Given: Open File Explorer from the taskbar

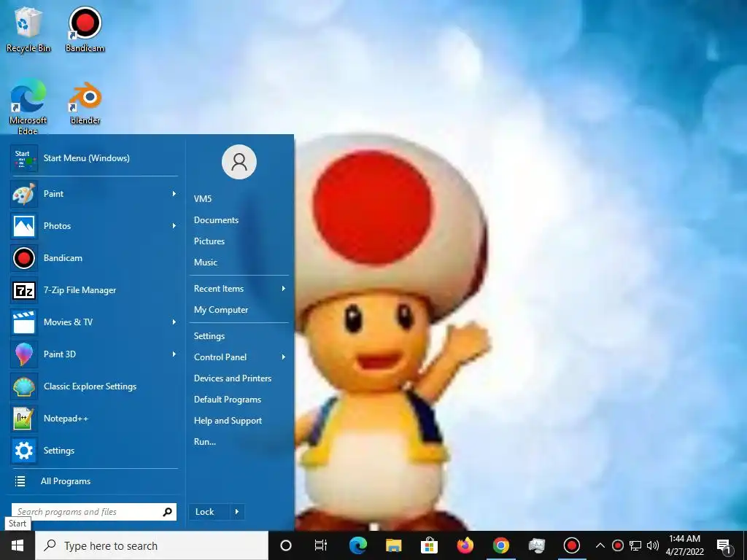Looking at the screenshot, I should (x=393, y=545).
